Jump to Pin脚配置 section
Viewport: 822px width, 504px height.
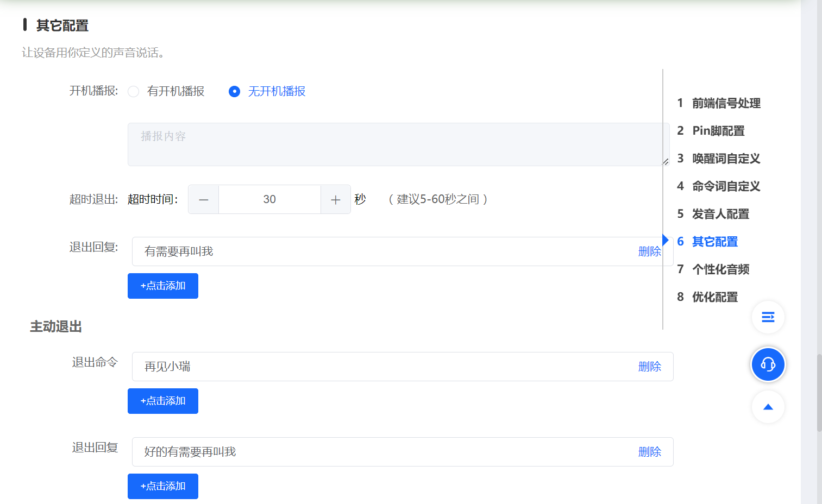tap(711, 131)
